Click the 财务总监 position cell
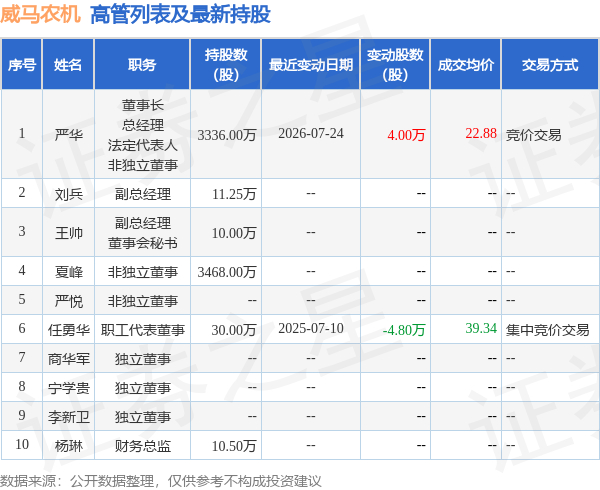 (x=143, y=446)
